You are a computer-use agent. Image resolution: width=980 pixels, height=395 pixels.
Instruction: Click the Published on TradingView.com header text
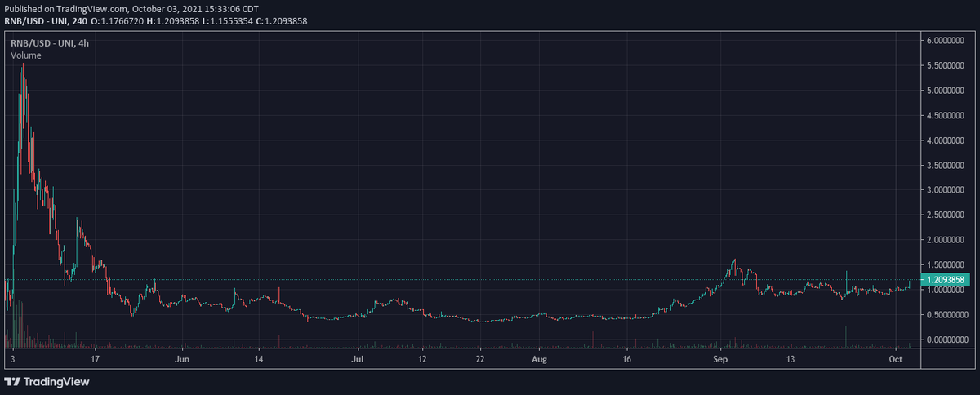pyautogui.click(x=131, y=8)
